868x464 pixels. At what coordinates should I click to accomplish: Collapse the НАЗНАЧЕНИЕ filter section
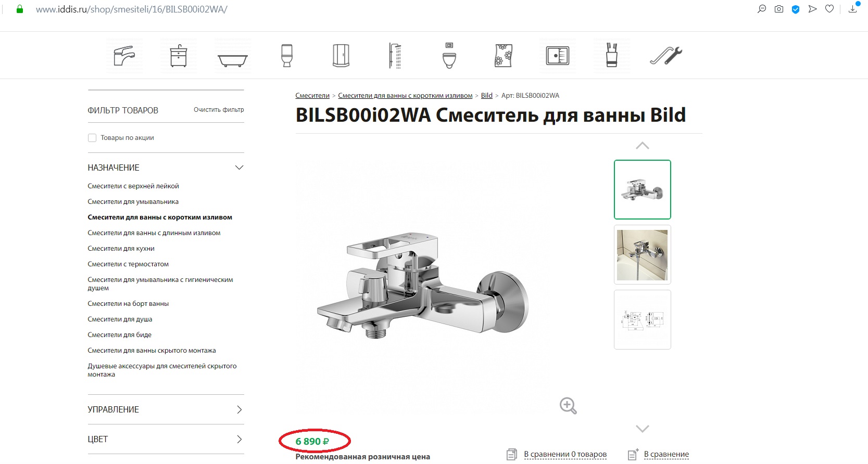240,167
